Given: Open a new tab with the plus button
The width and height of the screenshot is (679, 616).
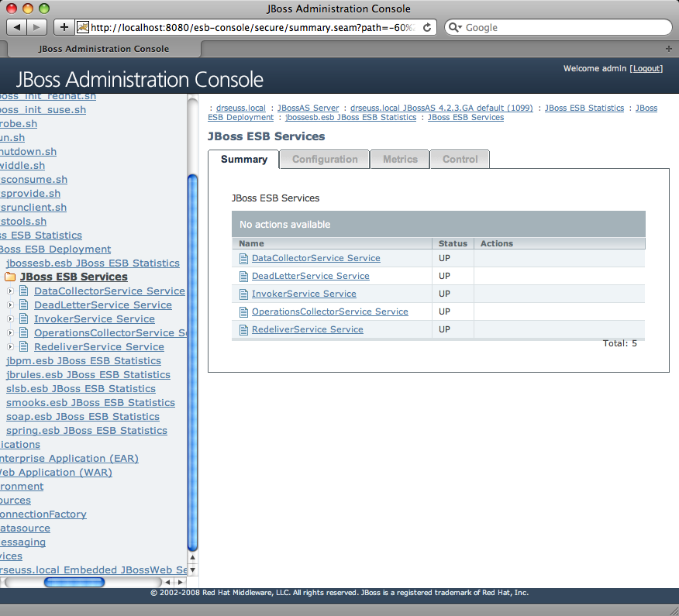Looking at the screenshot, I should tap(669, 49).
